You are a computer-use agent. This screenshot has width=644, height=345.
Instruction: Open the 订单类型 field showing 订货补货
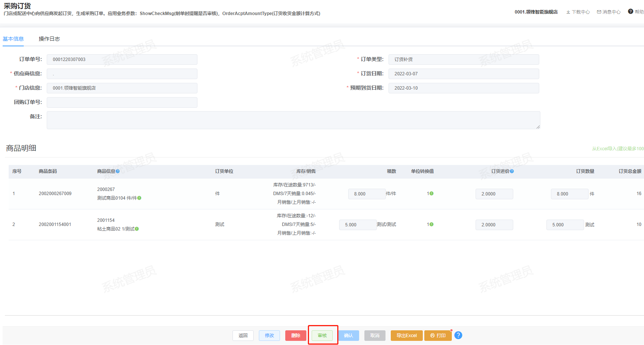tap(463, 60)
